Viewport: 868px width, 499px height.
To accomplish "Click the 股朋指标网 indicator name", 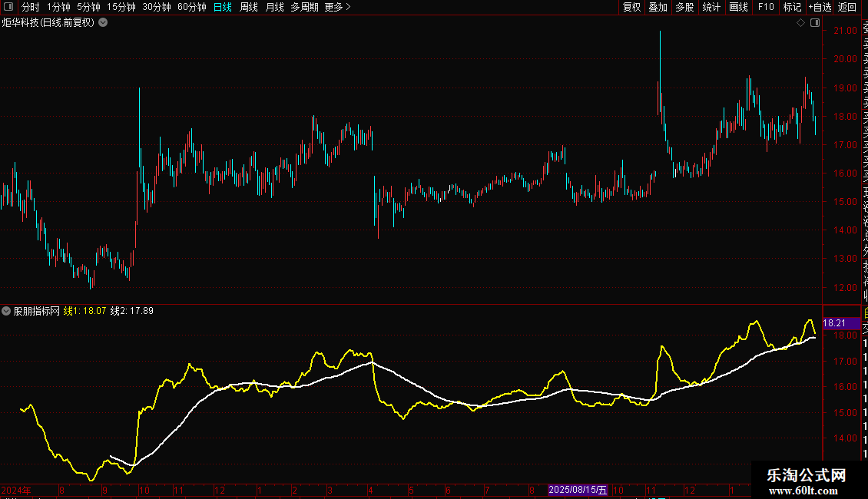I will [x=37, y=311].
